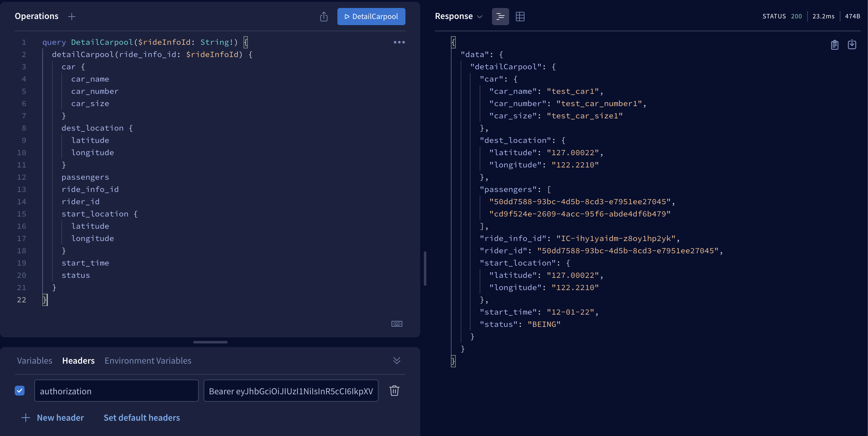Open the operation three-dots options menu
Screen dimensions: 868x436
[399, 42]
